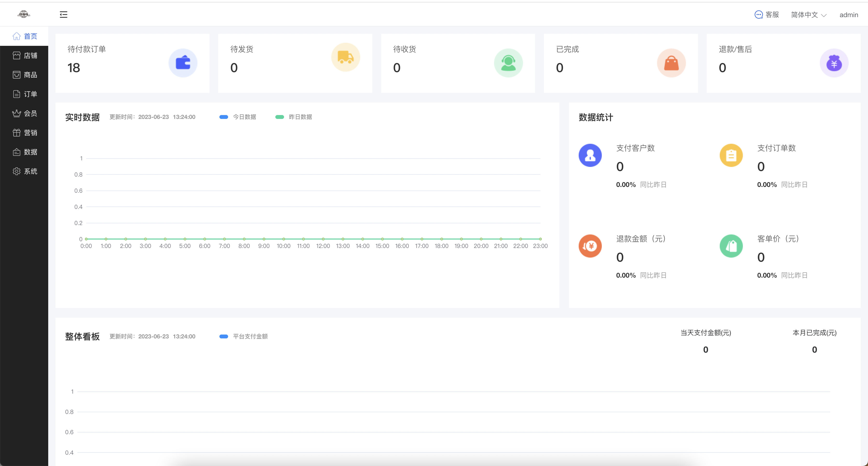The image size is (868, 466).
Task: Click the 客单价（元） label
Action: pyautogui.click(x=778, y=239)
